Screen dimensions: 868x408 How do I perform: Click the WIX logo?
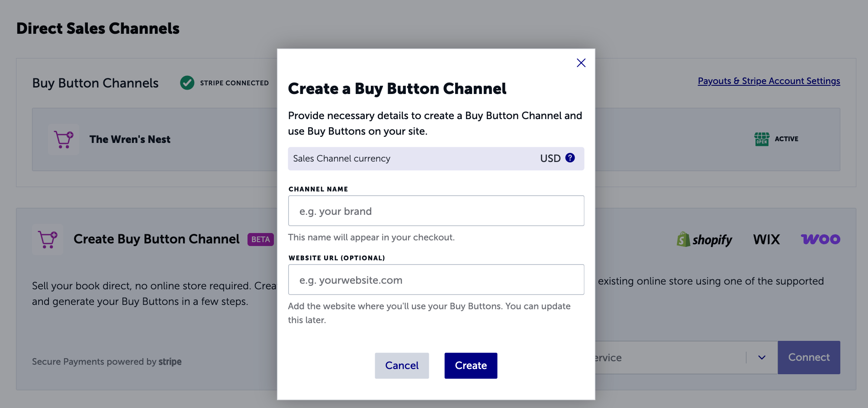click(766, 239)
